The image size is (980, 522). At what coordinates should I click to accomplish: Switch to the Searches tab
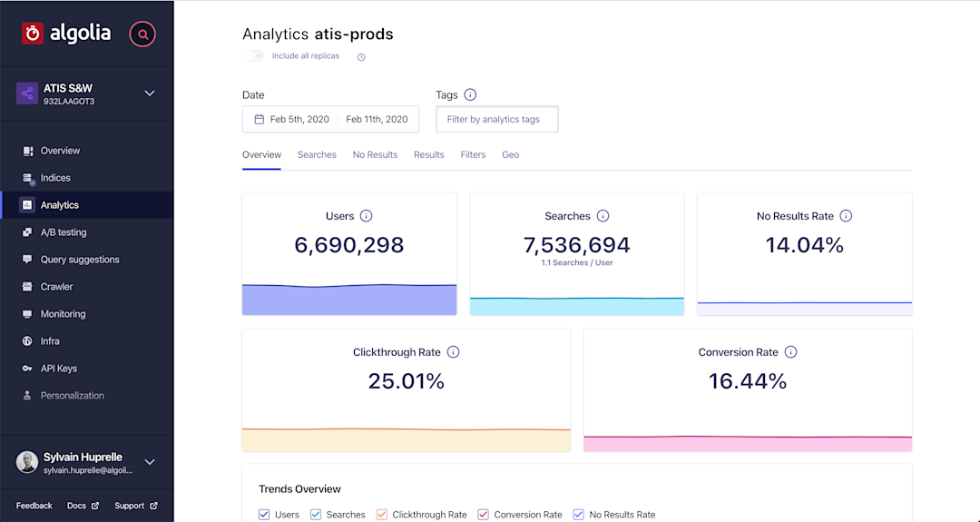tap(317, 154)
